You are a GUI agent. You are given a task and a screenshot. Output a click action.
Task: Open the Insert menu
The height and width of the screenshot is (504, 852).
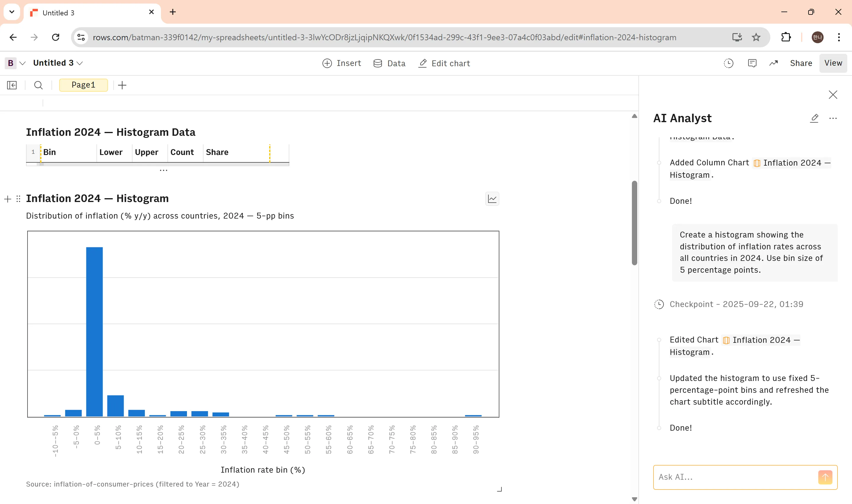(342, 63)
